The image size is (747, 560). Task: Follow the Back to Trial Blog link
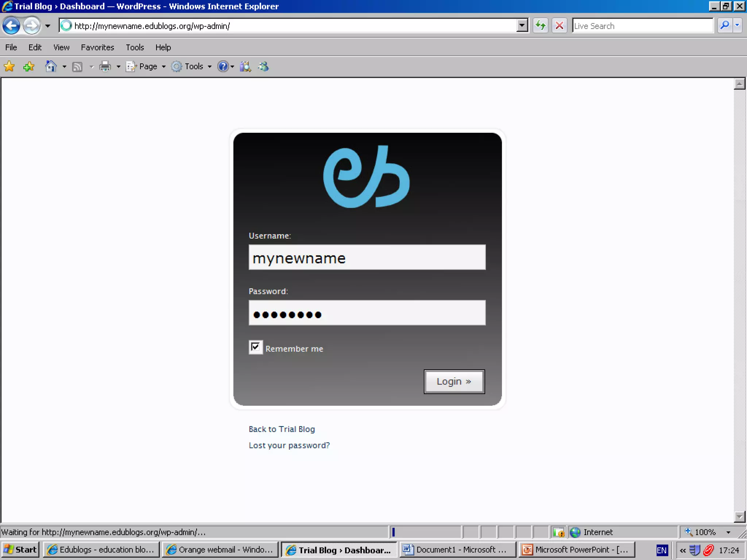pyautogui.click(x=282, y=429)
